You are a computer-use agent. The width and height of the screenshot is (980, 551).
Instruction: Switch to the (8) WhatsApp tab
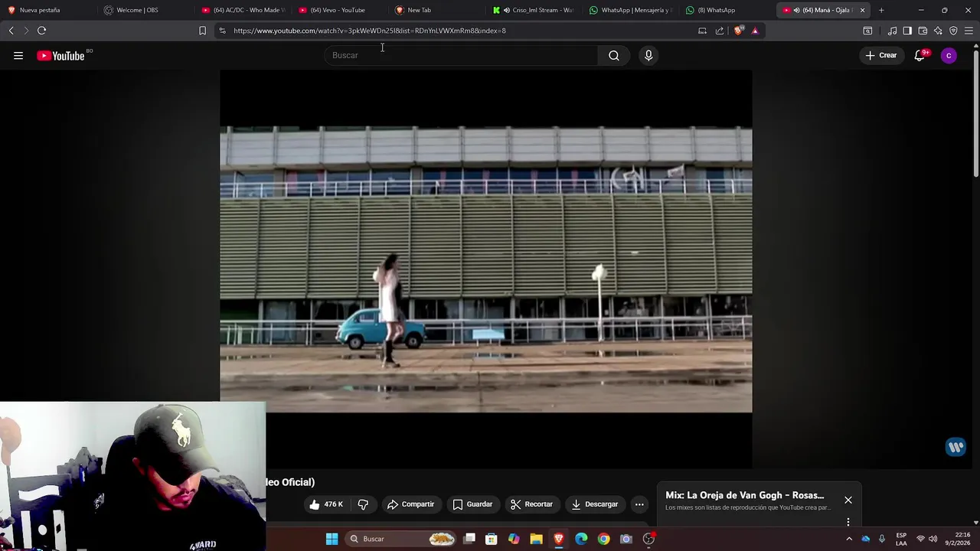tap(726, 10)
